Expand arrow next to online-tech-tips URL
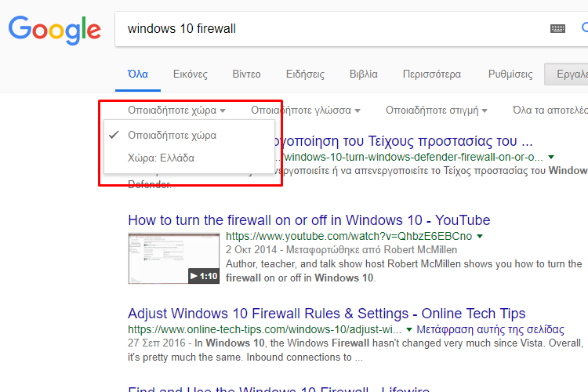The image size is (588, 392). 409,330
